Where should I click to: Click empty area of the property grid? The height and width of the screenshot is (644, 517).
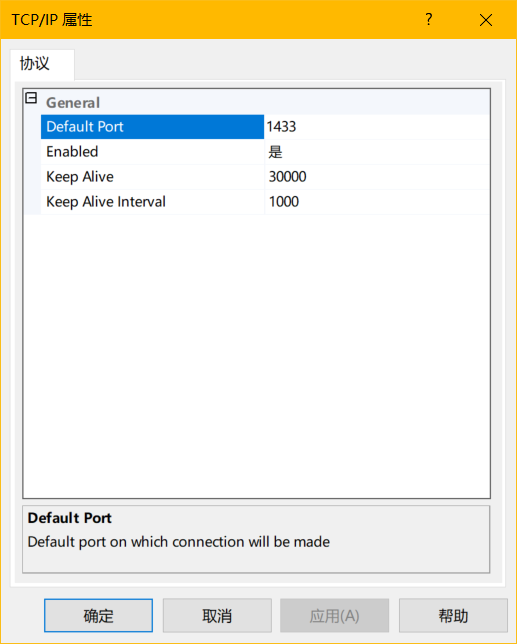click(257, 353)
